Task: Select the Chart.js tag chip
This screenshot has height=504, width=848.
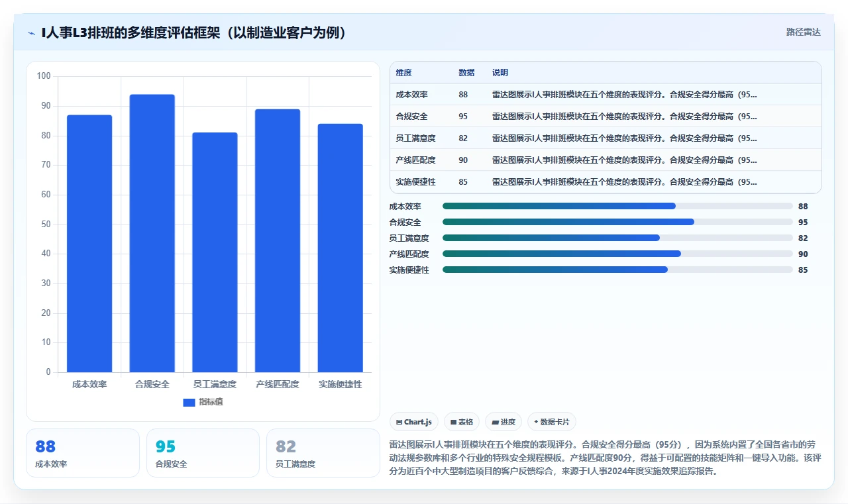Action: coord(414,422)
